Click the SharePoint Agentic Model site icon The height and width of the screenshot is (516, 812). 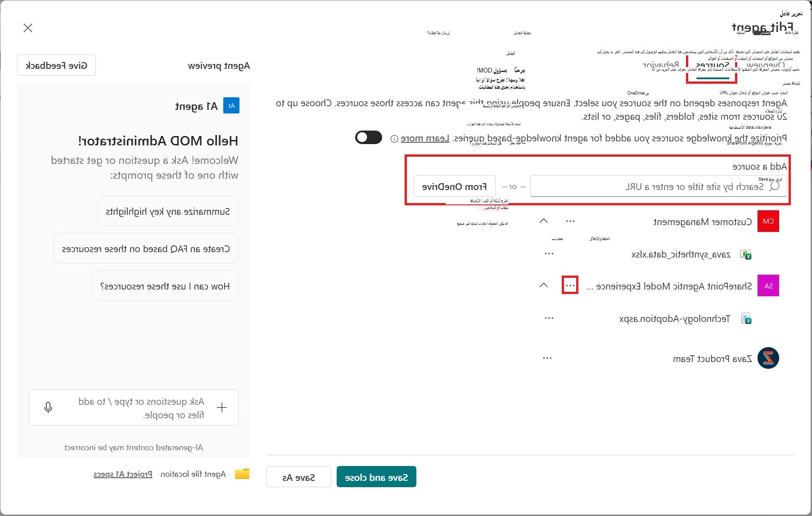click(x=768, y=286)
